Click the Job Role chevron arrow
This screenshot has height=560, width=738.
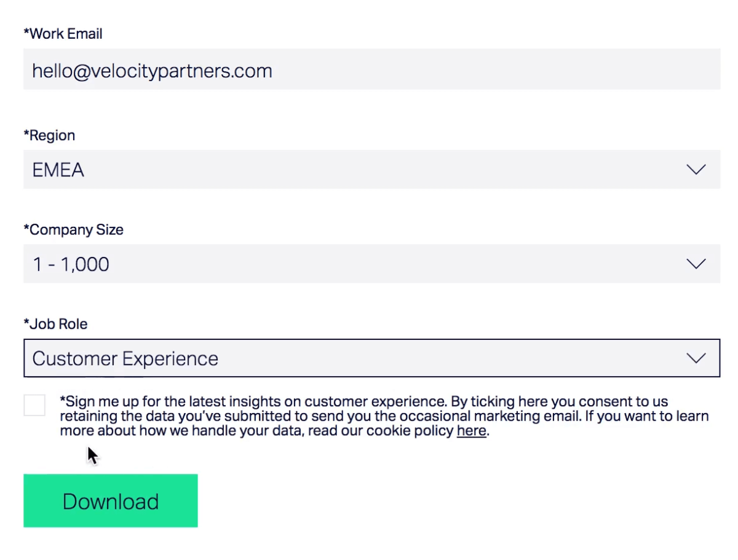point(696,358)
